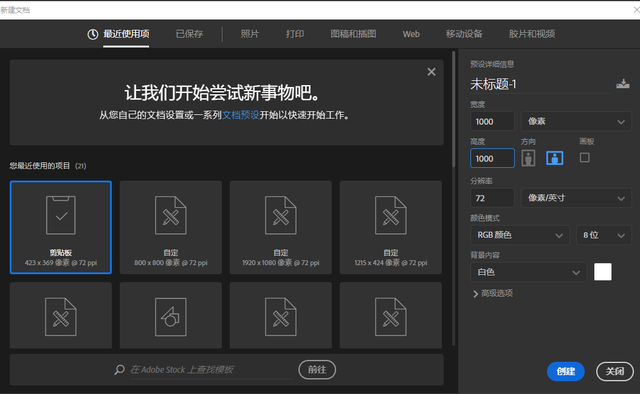Viewport: 640px width, 394px height.
Task: Select landscape orientation icon
Action: coord(554,158)
